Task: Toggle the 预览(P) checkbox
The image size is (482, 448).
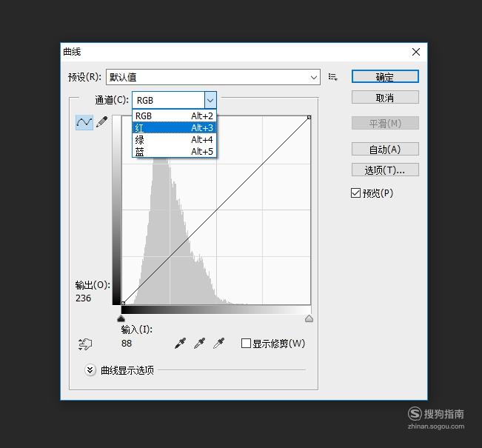Action: 355,193
